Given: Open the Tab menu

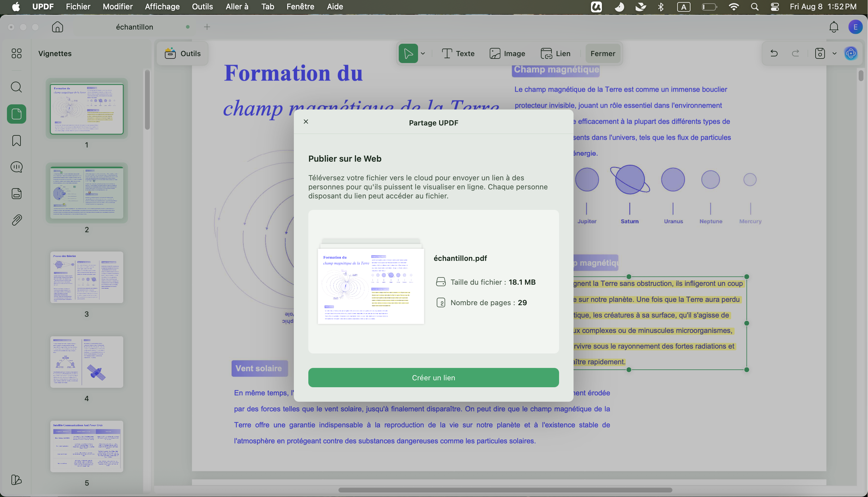Looking at the screenshot, I should [x=268, y=7].
